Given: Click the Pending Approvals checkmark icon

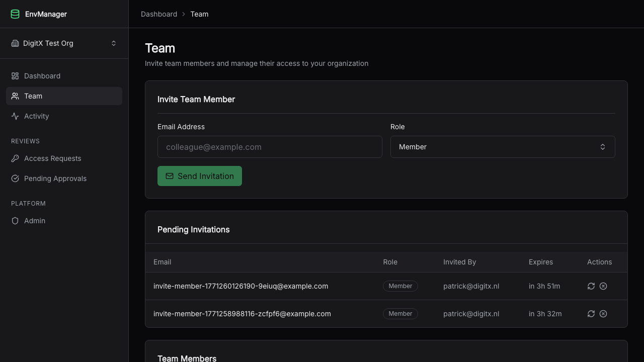Looking at the screenshot, I should [15, 178].
